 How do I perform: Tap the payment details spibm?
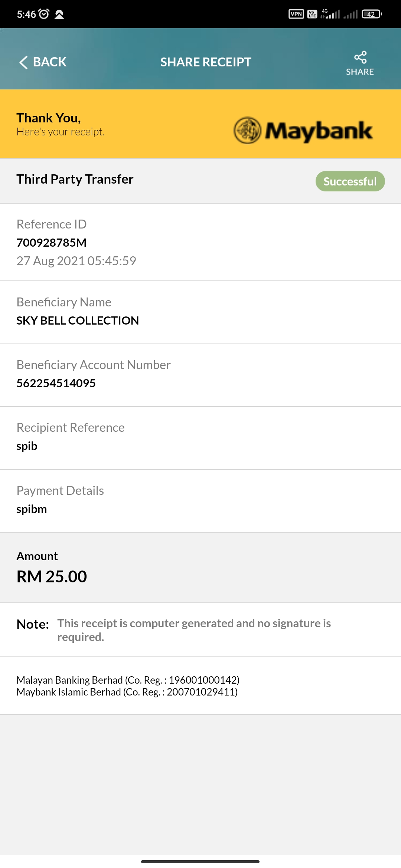(x=32, y=509)
